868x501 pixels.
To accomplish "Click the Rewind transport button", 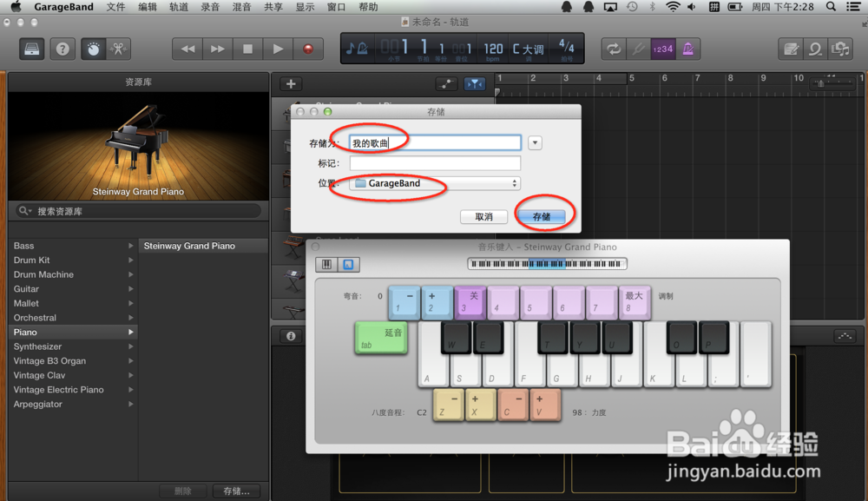I will 187,49.
